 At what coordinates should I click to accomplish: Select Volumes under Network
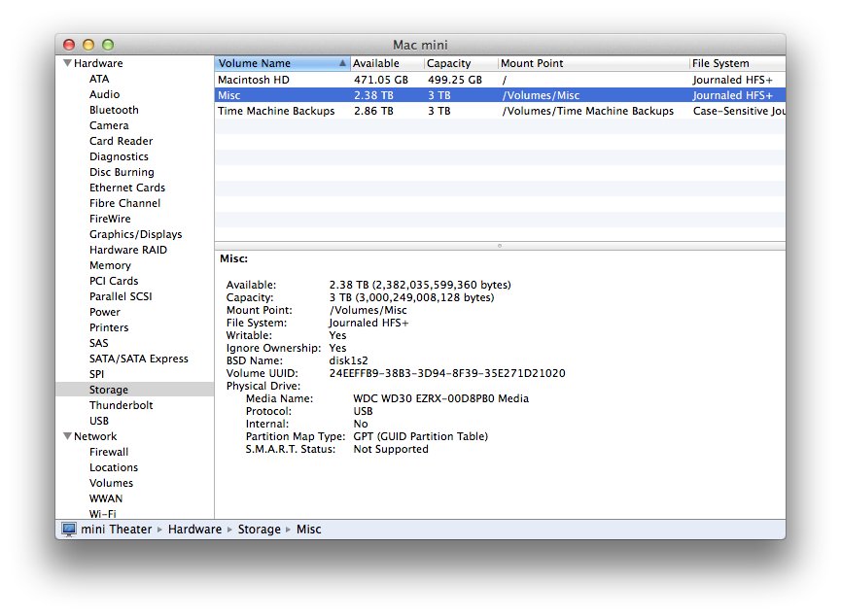point(111,483)
